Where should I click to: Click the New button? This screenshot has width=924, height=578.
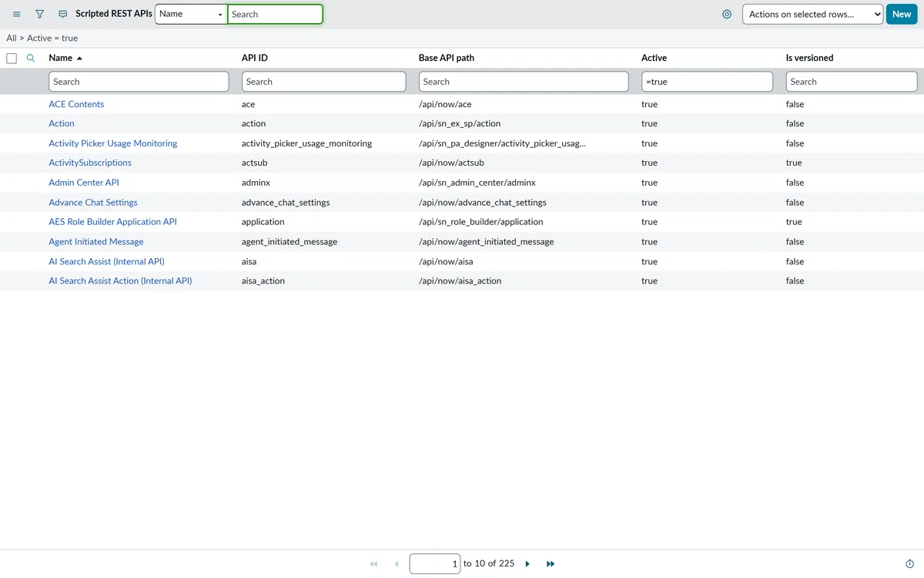pos(902,14)
